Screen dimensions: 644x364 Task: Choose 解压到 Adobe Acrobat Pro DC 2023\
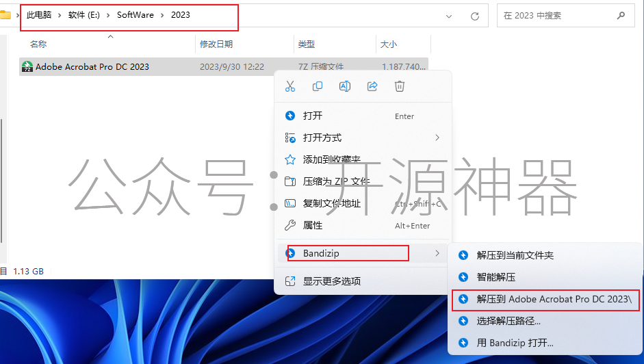pyautogui.click(x=545, y=299)
